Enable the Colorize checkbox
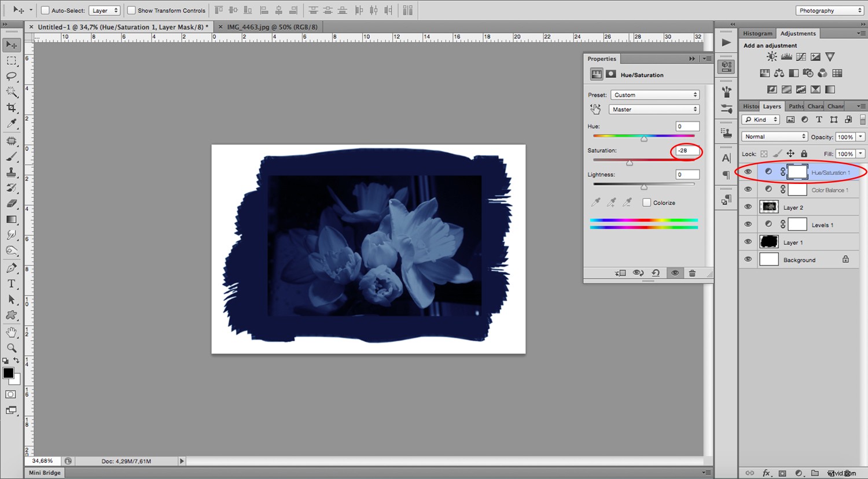This screenshot has width=868, height=479. pos(646,202)
